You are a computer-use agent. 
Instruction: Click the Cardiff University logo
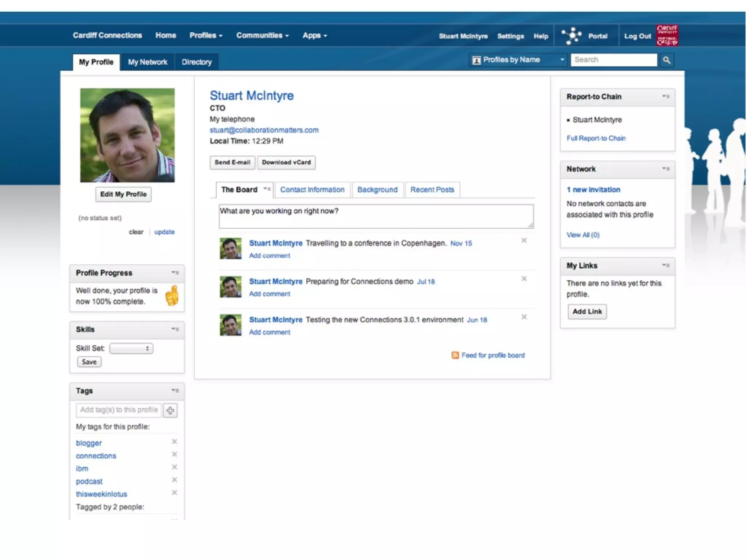coord(667,35)
